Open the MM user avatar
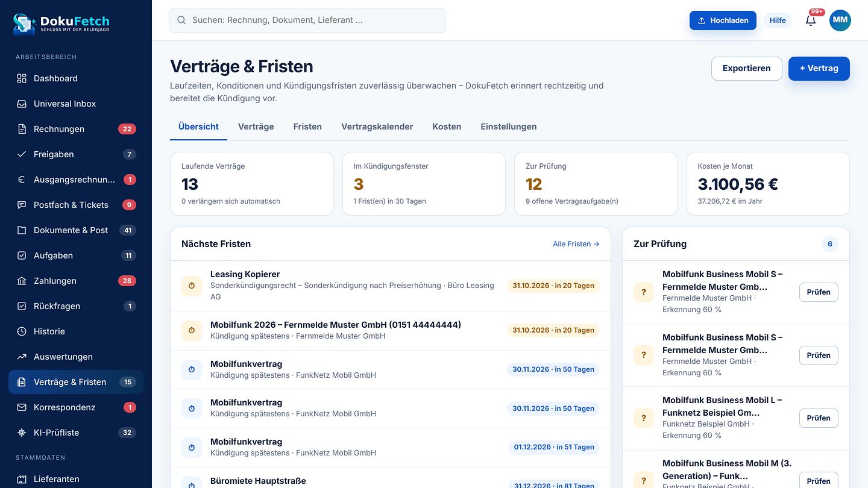Viewport: 868px width, 488px height. pos(840,20)
